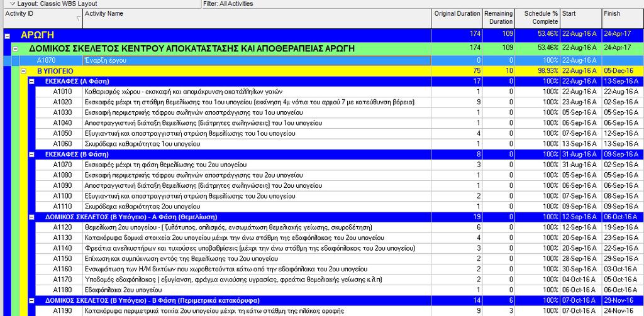The height and width of the screenshot is (316, 644).
Task: Select activity ID A1040
Action: [x=62, y=123]
